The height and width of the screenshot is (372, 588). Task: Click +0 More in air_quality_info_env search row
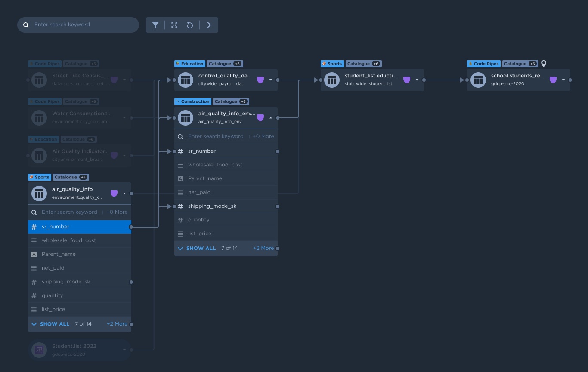click(x=263, y=136)
